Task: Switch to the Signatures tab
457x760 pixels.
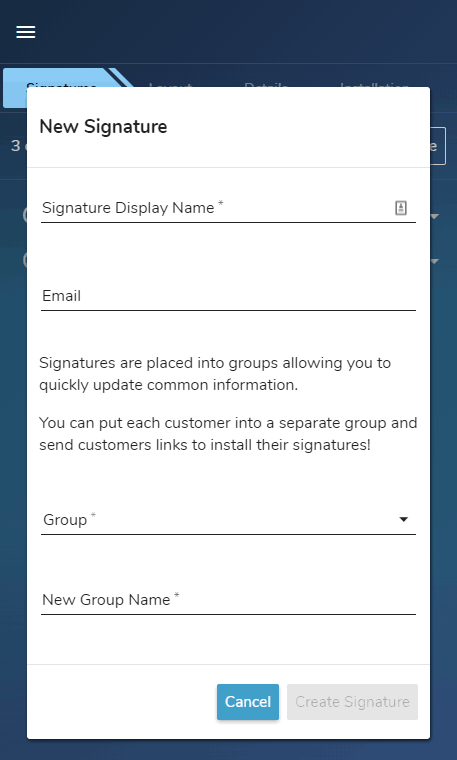Action: pos(61,78)
